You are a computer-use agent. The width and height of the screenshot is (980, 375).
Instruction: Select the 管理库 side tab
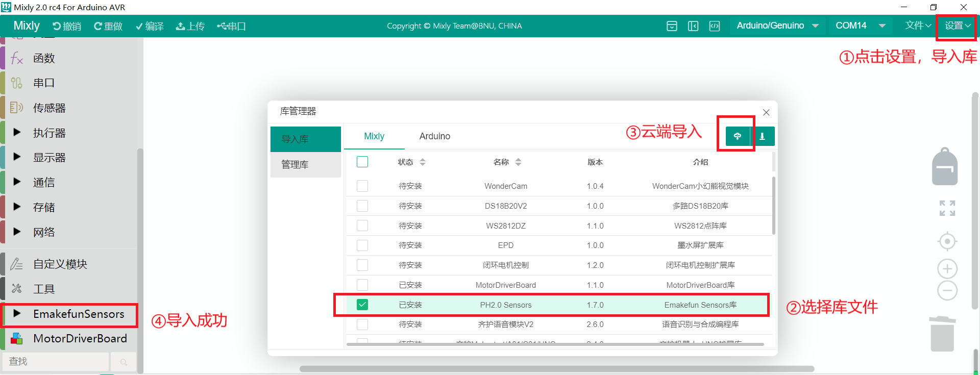(x=306, y=164)
